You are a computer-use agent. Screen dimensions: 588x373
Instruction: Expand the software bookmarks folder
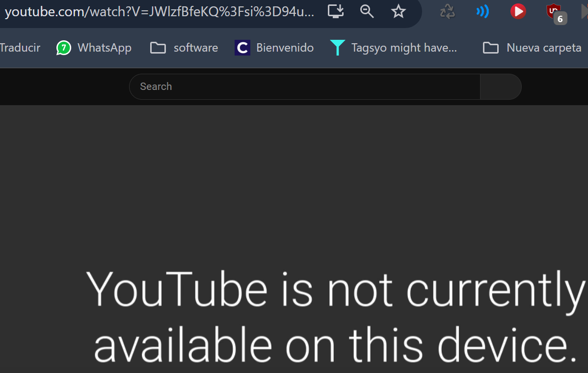click(184, 48)
